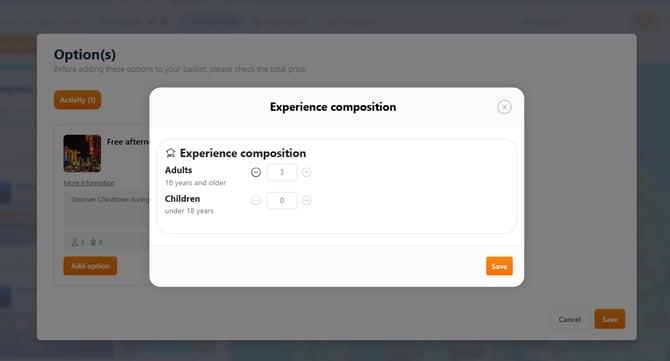The width and height of the screenshot is (670, 361).
Task: Click the adult traveler count icon on the activity card
Action: coord(75,242)
